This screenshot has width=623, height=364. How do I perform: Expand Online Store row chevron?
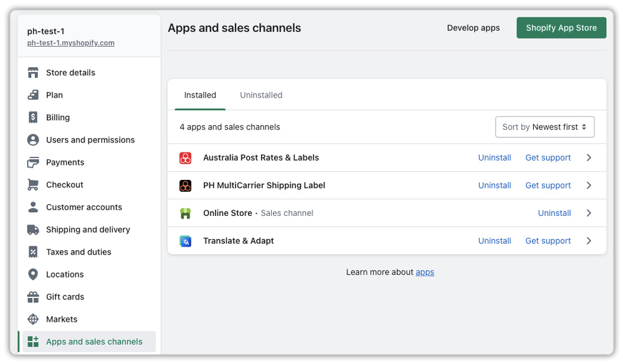(589, 213)
